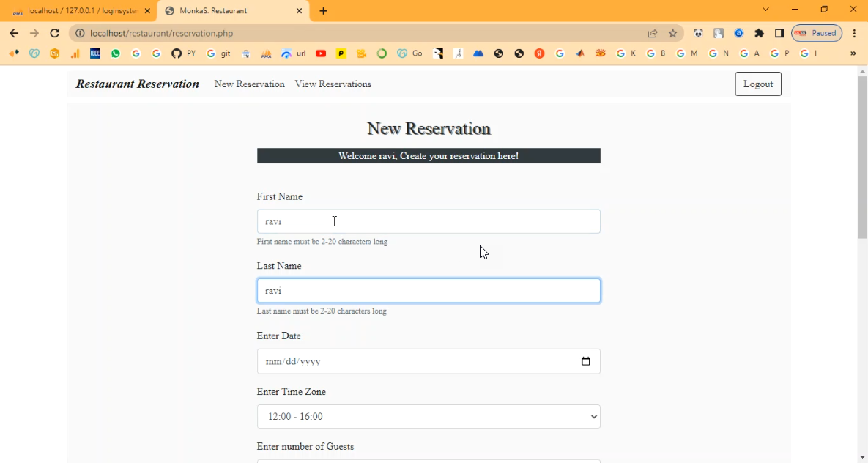Screen dimensions: 868x463
Task: Click the browser back arrow
Action: coord(14,33)
